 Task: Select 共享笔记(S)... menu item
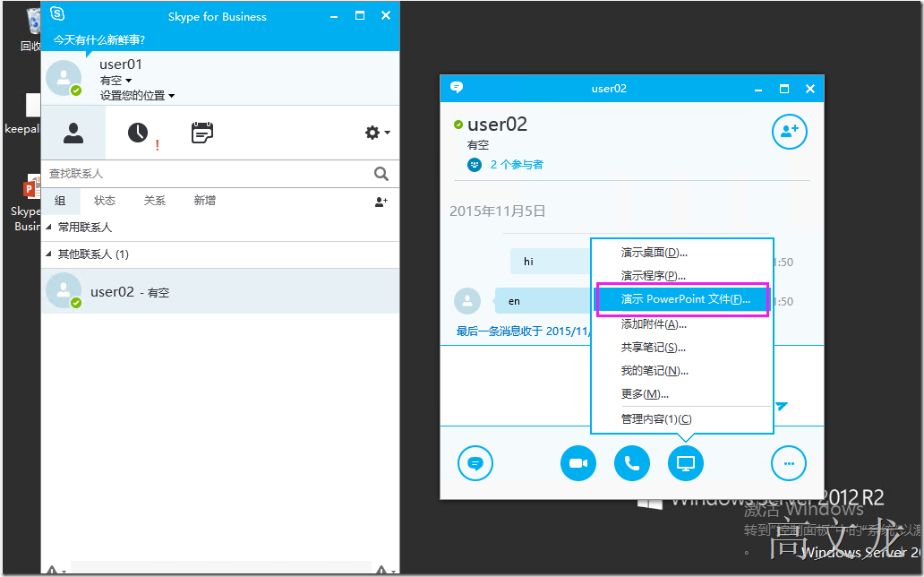click(681, 348)
